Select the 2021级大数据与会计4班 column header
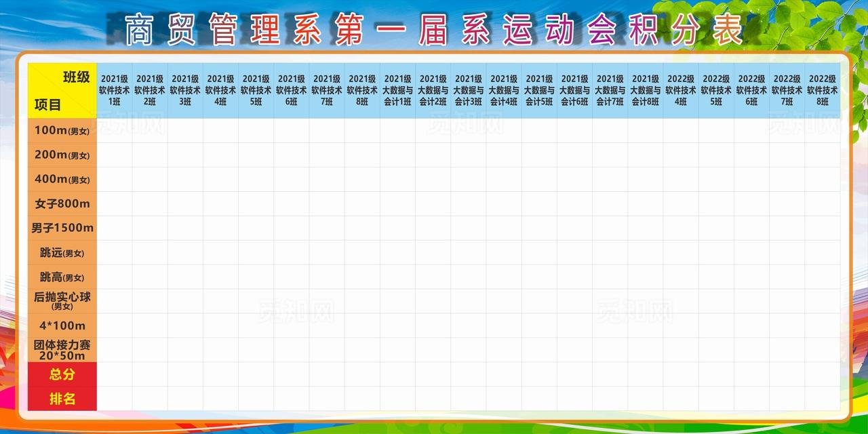The width and height of the screenshot is (868, 434). [x=503, y=89]
